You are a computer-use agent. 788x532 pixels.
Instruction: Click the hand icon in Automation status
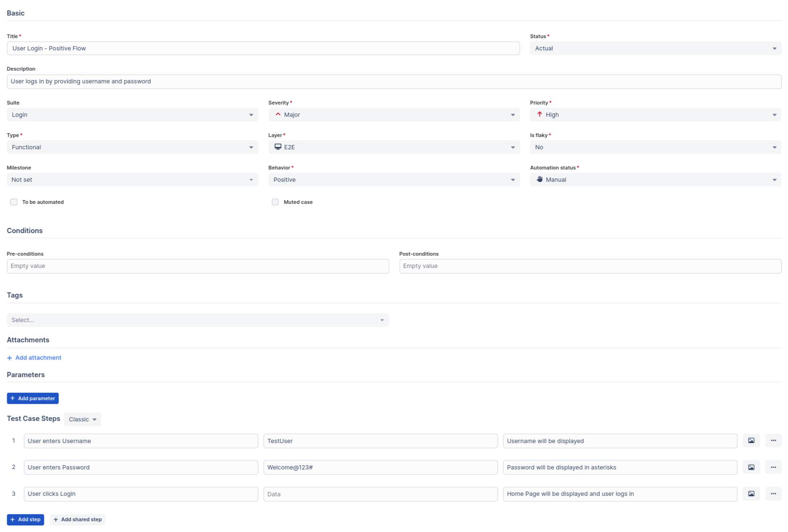(539, 179)
